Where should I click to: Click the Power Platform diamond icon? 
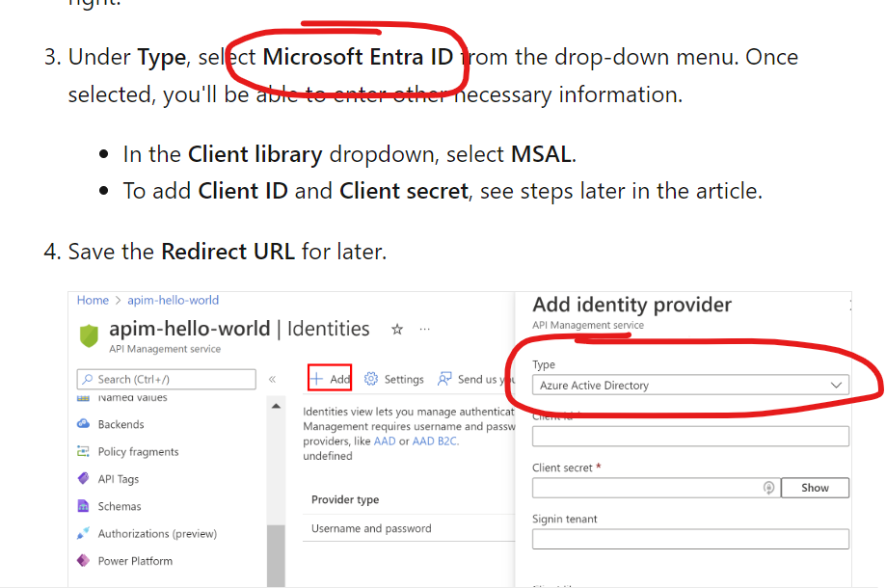coord(83,560)
